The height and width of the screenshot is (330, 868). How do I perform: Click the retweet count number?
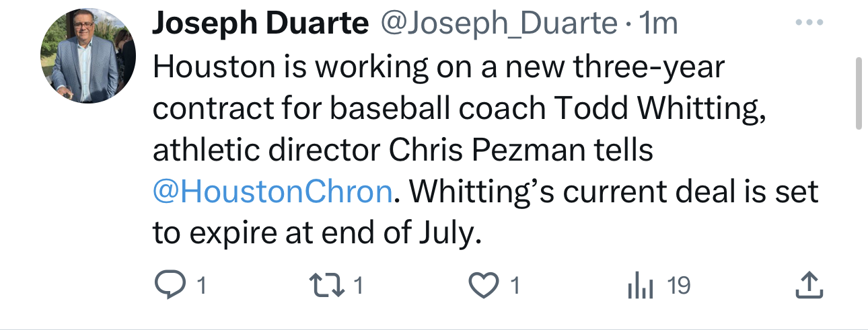358,286
